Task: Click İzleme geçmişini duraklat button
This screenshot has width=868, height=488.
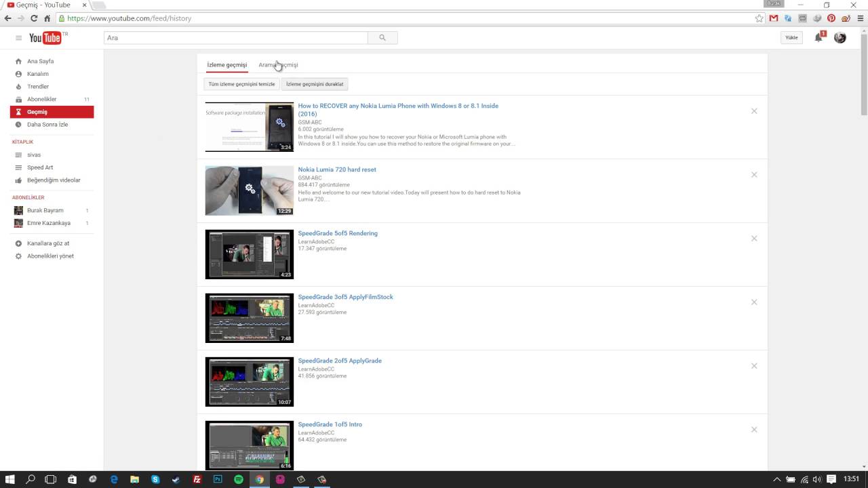Action: point(315,84)
